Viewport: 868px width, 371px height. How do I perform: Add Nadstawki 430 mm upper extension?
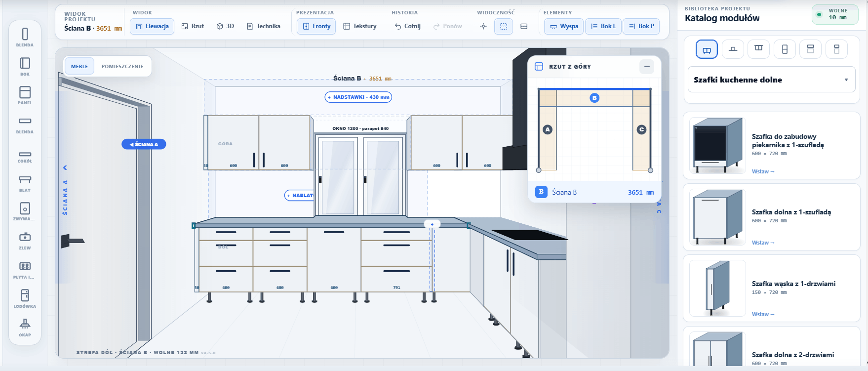click(358, 97)
